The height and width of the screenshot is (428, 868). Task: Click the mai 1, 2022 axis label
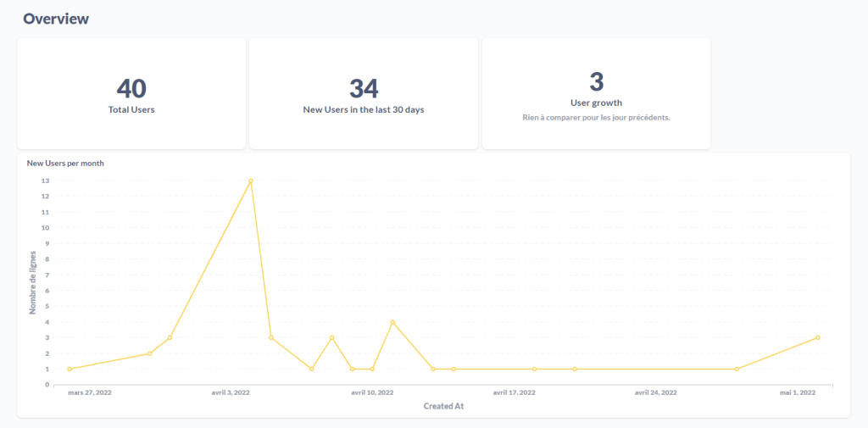[x=797, y=392]
